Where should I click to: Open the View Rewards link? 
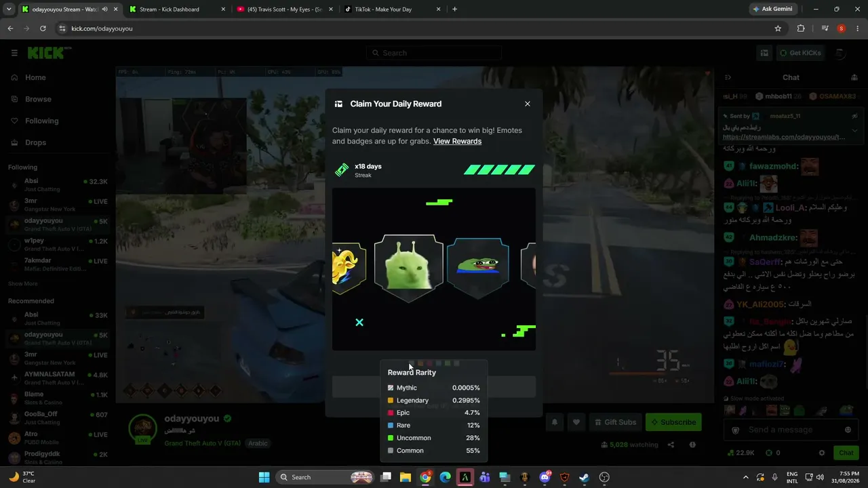click(457, 141)
